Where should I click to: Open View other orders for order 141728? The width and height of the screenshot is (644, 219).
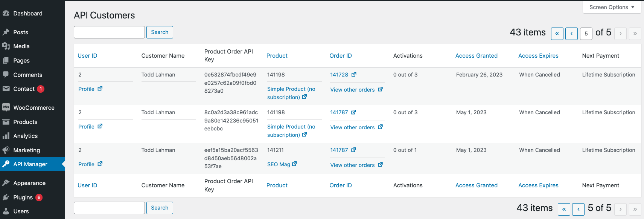pyautogui.click(x=352, y=90)
